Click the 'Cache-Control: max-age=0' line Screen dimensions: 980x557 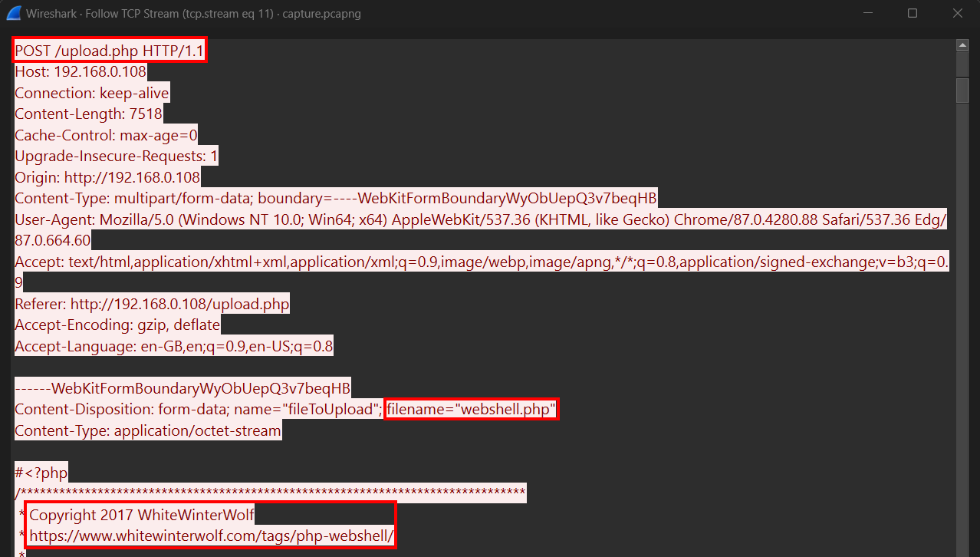(106, 136)
